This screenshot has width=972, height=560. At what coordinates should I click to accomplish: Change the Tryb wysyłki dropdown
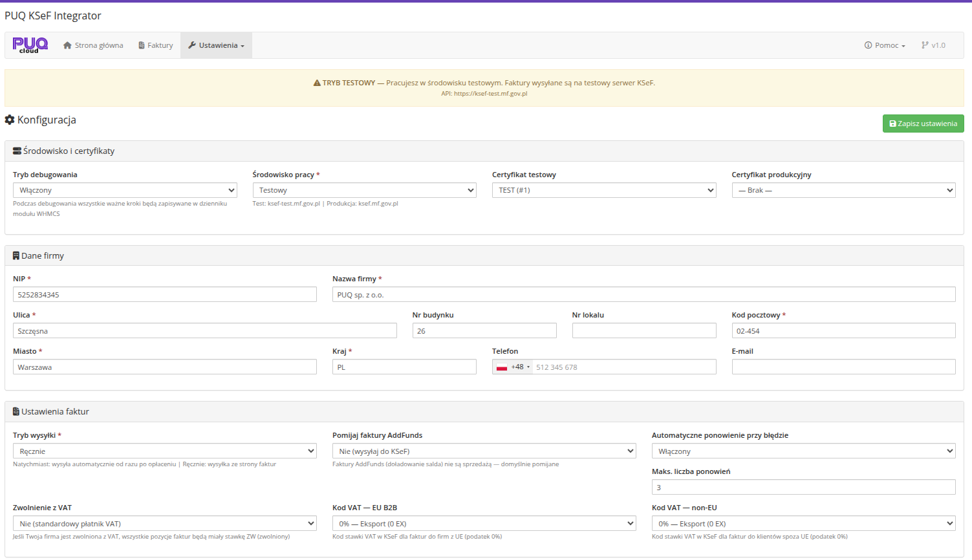[x=164, y=451]
